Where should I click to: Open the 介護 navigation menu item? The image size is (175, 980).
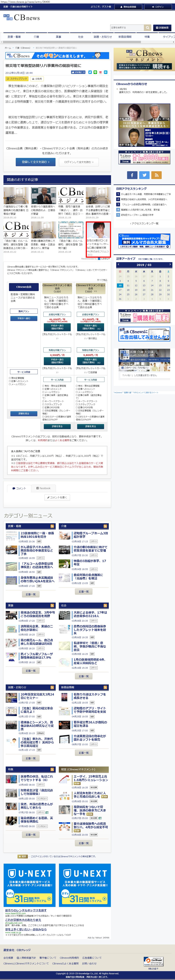coord(36,37)
